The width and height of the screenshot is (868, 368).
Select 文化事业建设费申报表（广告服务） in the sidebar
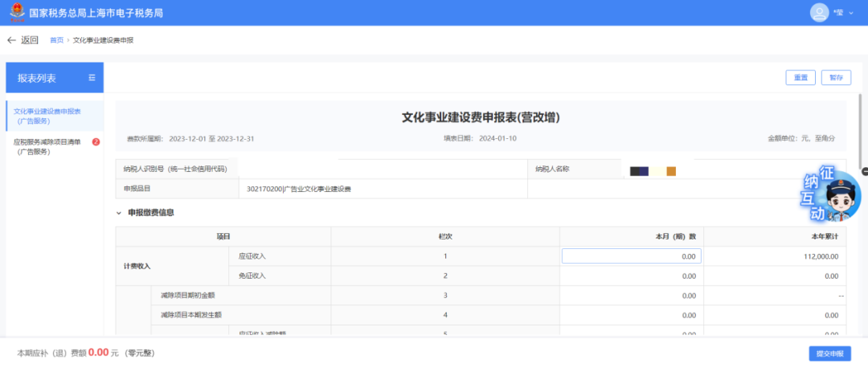[x=47, y=116]
